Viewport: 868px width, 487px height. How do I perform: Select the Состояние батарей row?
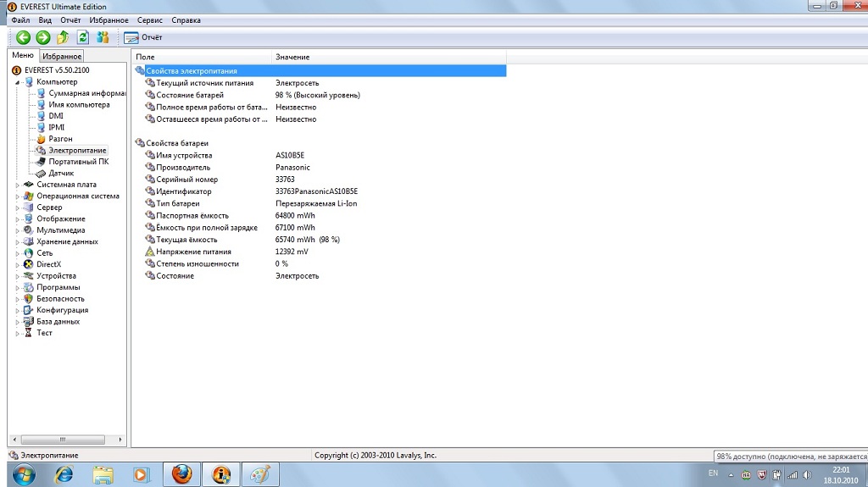[x=320, y=95]
